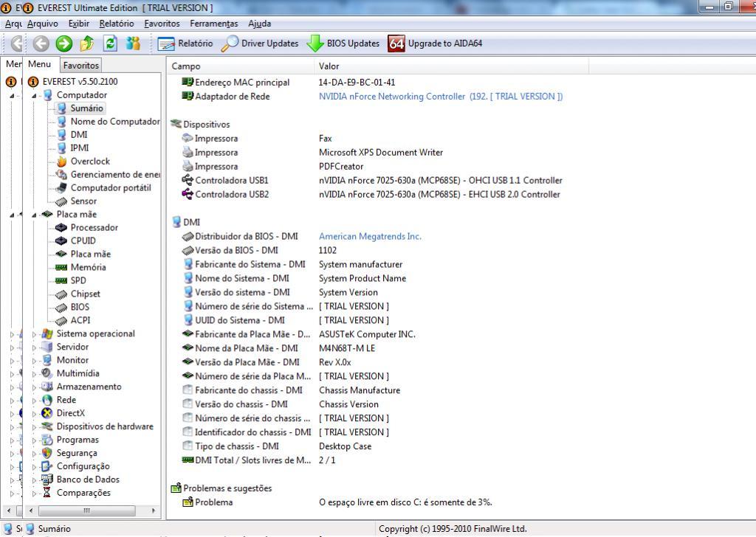Image resolution: width=756 pixels, height=537 pixels.
Task: Open the Chipset item
Action: tap(86, 294)
